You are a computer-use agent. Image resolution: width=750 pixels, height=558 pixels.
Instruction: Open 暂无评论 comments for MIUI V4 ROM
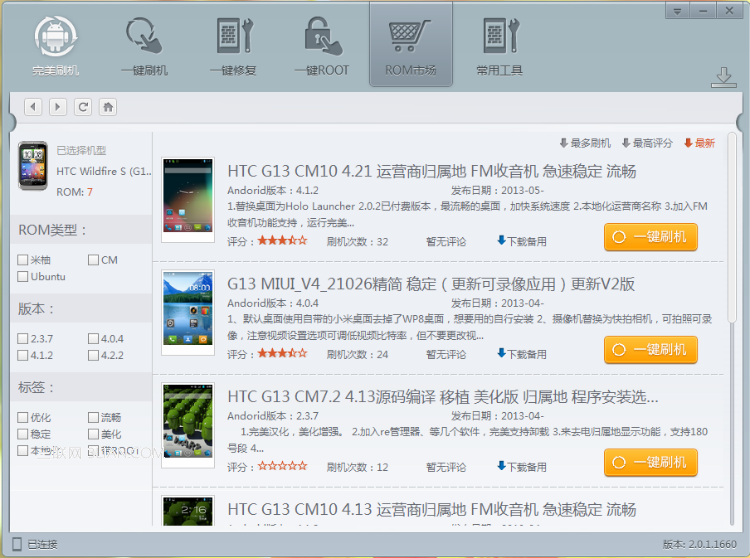tap(446, 354)
